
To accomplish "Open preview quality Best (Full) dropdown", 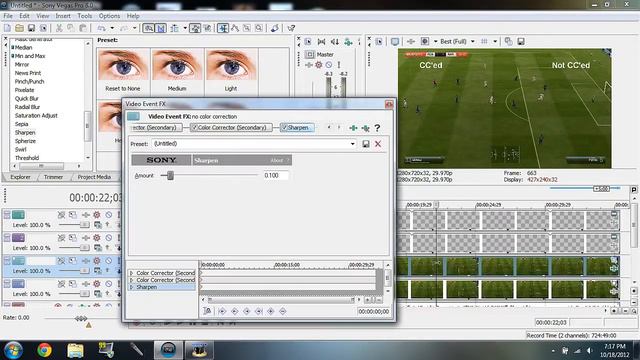I will pyautogui.click(x=473, y=41).
